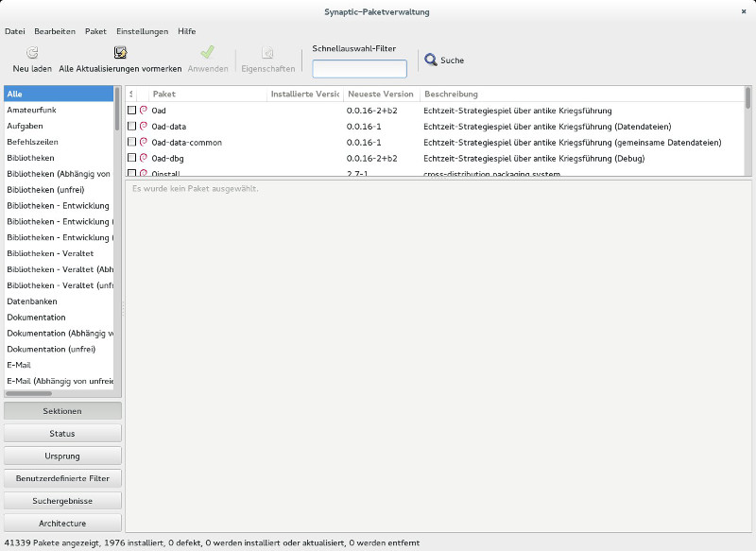
Task: Select Bibliotheken - Veraltet section
Action: (59, 253)
